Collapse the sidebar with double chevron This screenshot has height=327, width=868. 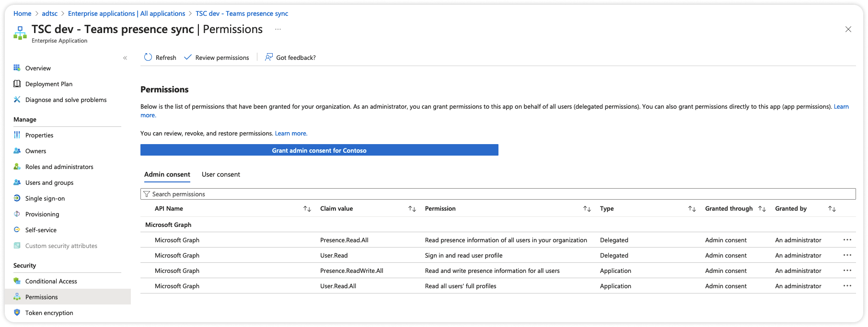point(125,58)
